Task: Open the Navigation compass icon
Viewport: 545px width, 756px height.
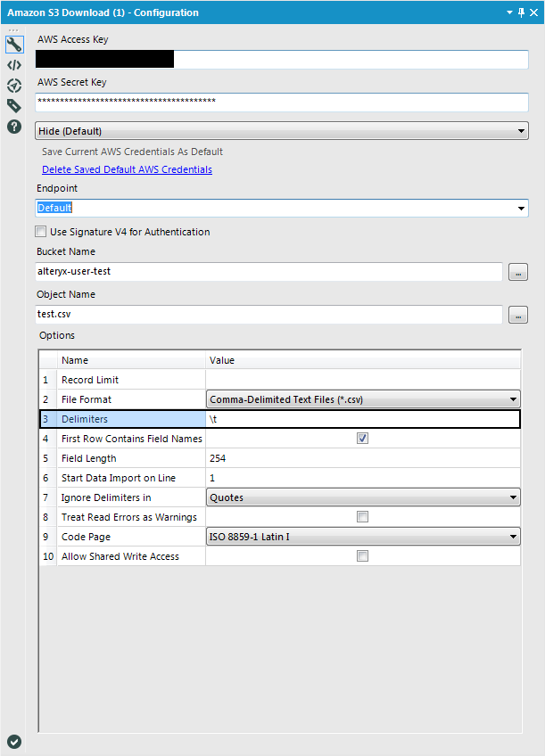Action: pos(14,86)
